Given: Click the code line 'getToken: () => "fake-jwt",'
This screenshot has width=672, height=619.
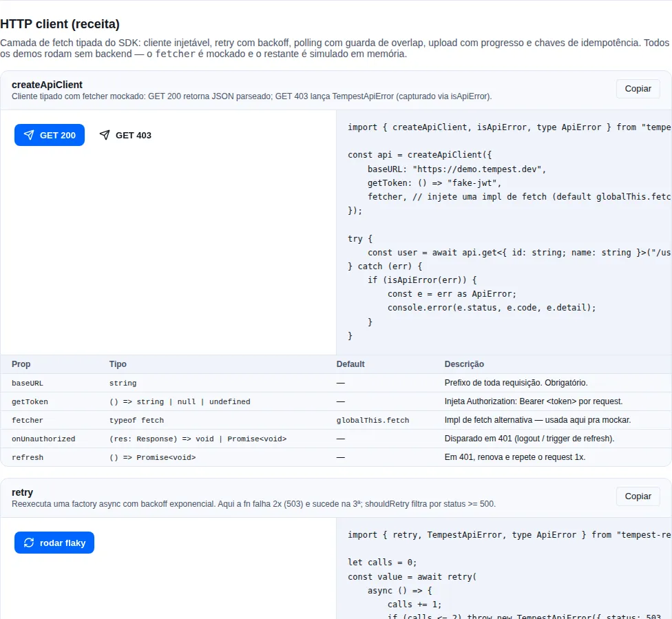Looking at the screenshot, I should pyautogui.click(x=434, y=183).
